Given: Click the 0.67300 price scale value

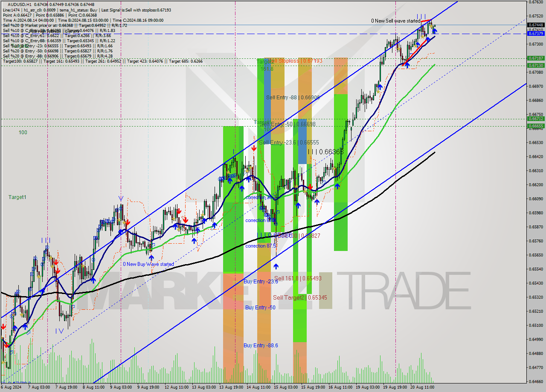Looking at the screenshot, I should point(536,44).
